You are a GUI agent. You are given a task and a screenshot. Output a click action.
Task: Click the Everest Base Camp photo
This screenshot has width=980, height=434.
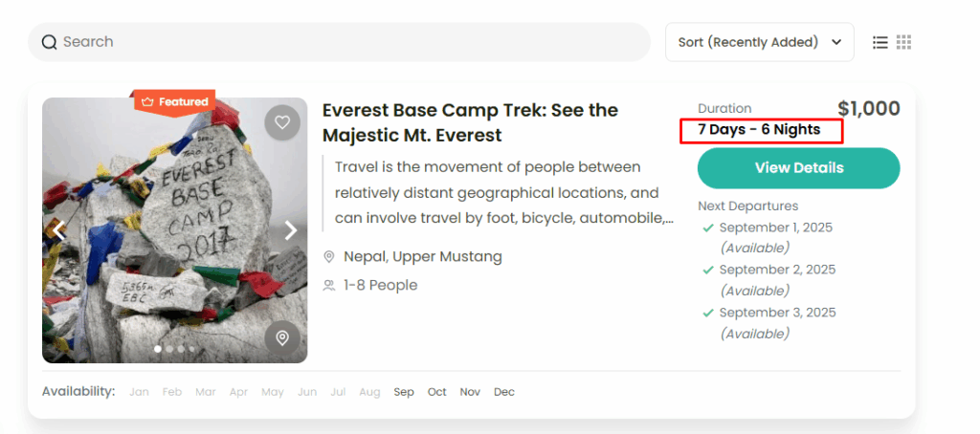click(172, 239)
